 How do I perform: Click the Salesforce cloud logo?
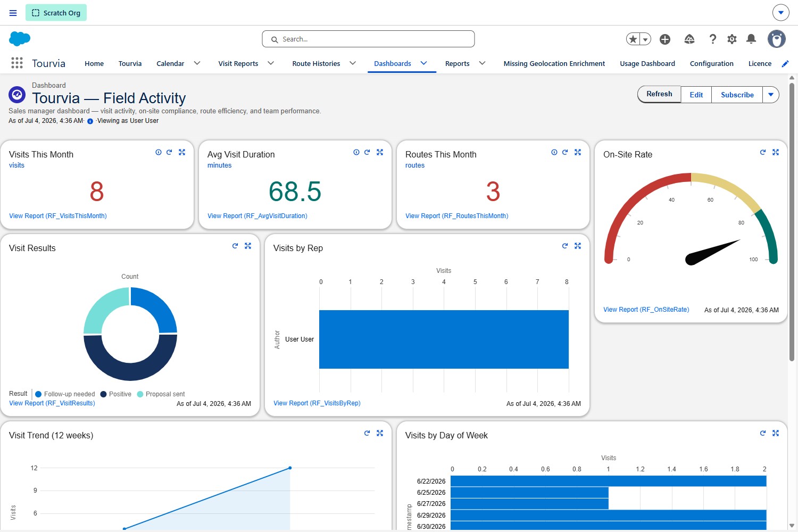(x=20, y=39)
